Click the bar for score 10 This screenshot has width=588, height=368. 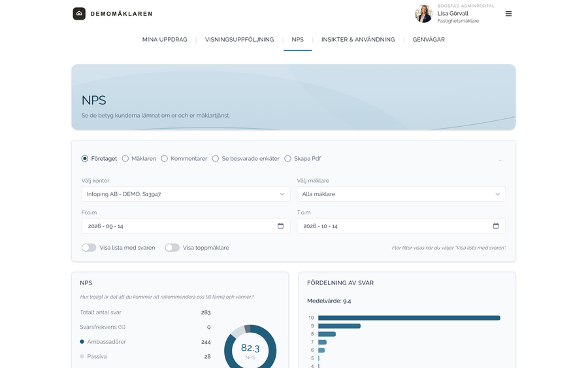point(409,318)
